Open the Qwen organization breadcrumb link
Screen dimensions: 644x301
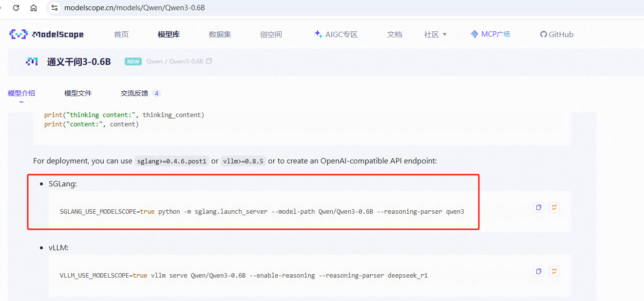(154, 61)
